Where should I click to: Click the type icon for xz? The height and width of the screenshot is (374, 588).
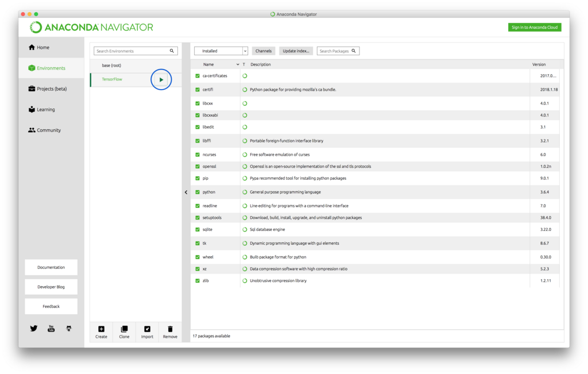click(245, 269)
